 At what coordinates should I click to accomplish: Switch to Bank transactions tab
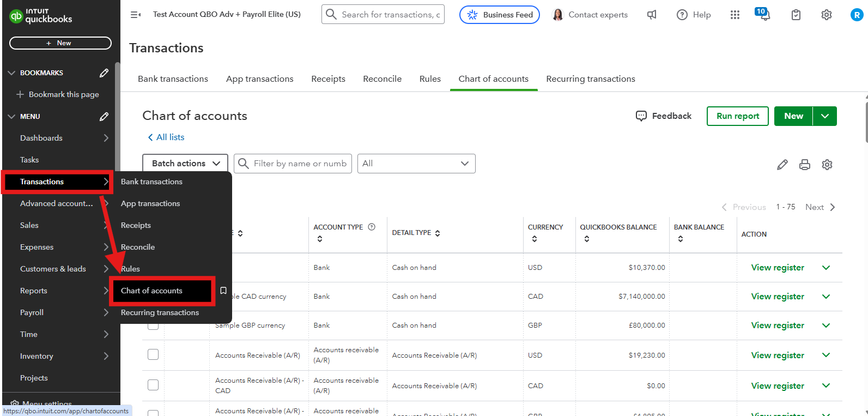[x=173, y=79]
